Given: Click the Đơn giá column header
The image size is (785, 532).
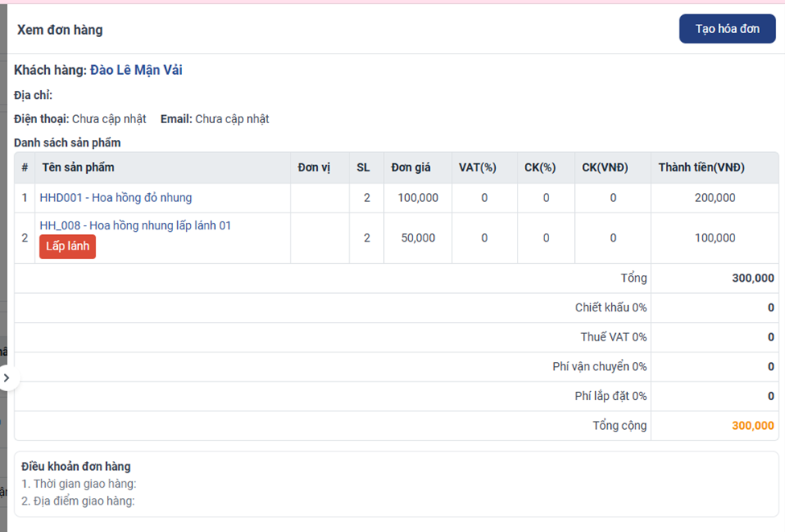Looking at the screenshot, I should (411, 167).
